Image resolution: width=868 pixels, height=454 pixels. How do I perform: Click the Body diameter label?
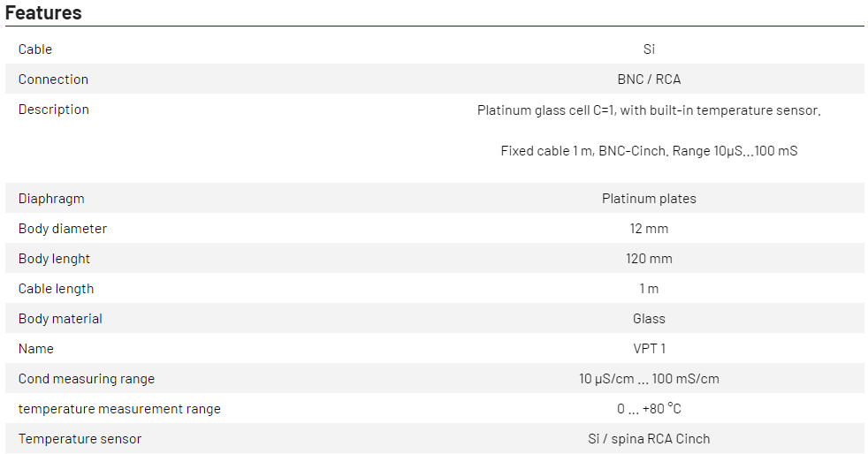63,229
